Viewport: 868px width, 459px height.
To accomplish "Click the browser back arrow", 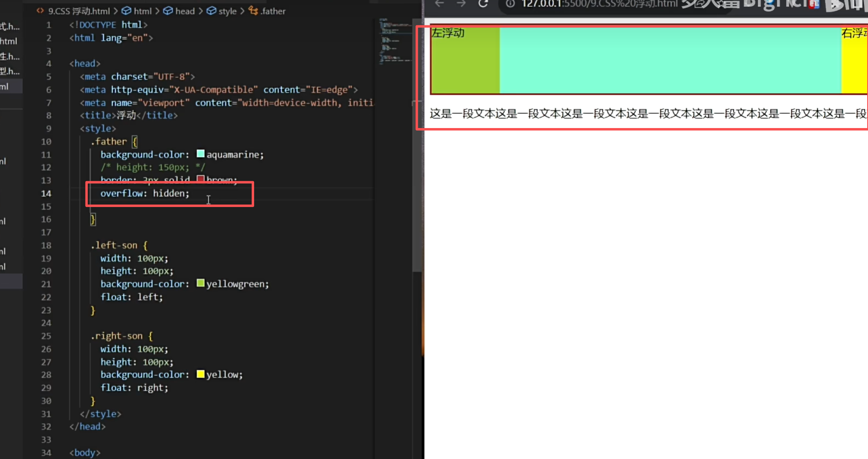I will click(440, 4).
